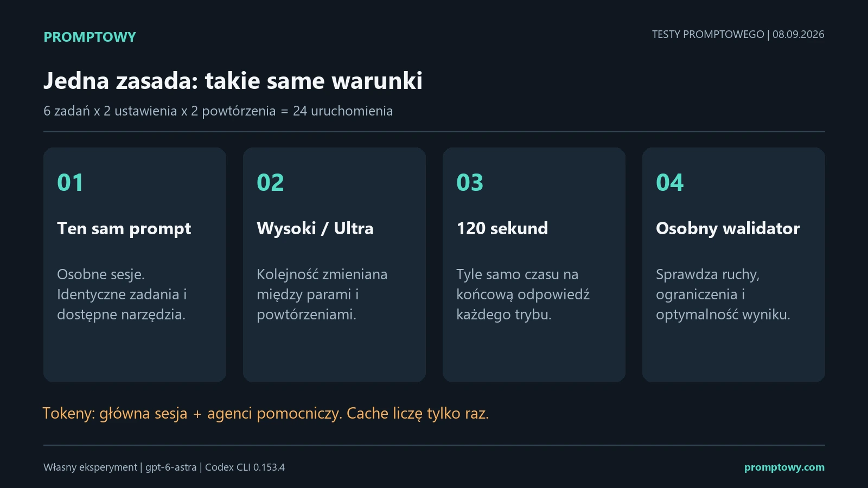The height and width of the screenshot is (488, 868).
Task: Click the PROMPTOWY logo text
Action: (x=90, y=37)
